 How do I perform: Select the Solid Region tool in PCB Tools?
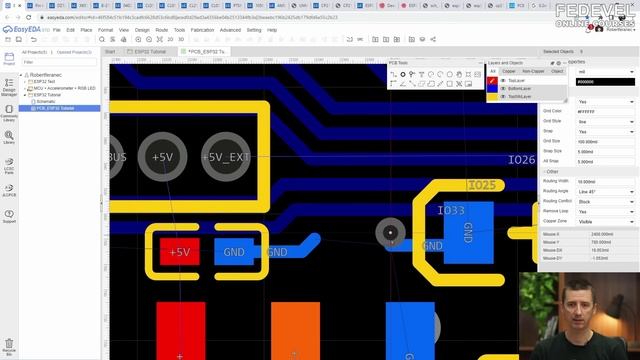coord(431,84)
